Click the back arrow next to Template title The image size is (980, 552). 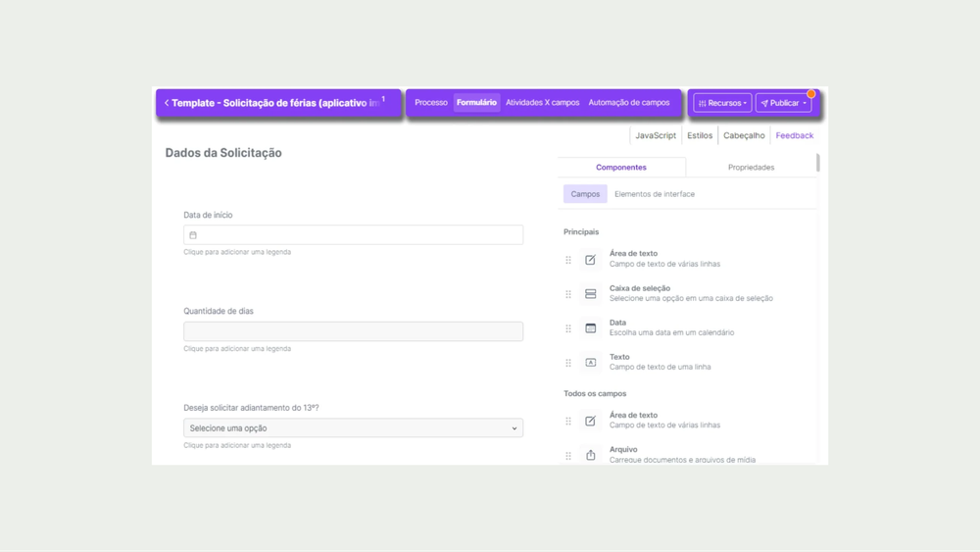[x=167, y=103]
